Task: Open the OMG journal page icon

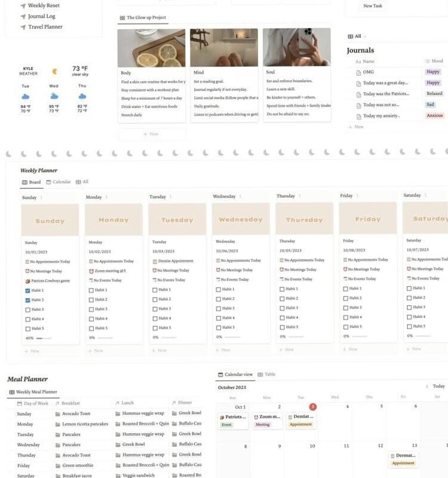Action: [358, 72]
